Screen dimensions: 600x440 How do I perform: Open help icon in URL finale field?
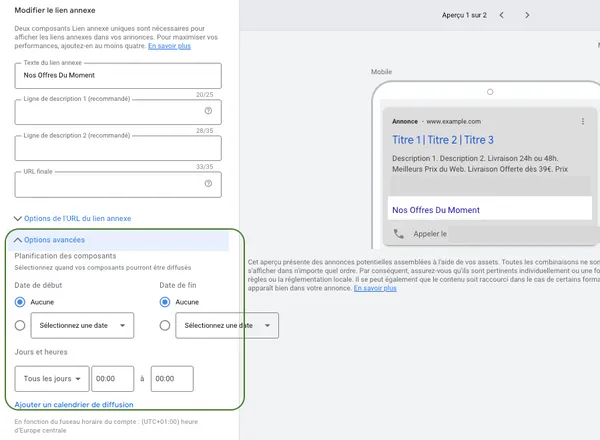point(208,184)
